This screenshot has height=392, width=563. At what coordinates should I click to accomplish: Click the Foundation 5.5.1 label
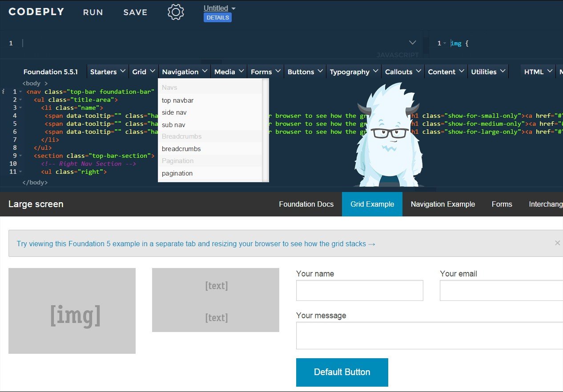coord(51,72)
